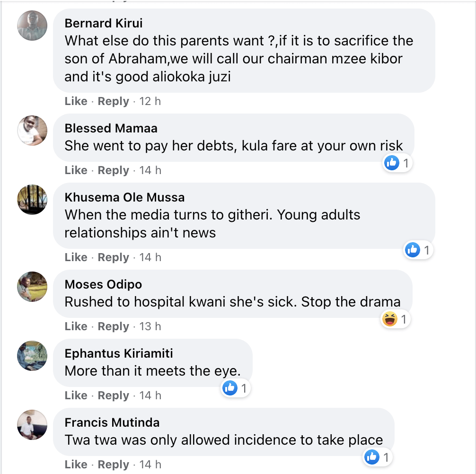Open the laughing reaction on Moses Odipo's comment
476x474 pixels.
pos(389,319)
